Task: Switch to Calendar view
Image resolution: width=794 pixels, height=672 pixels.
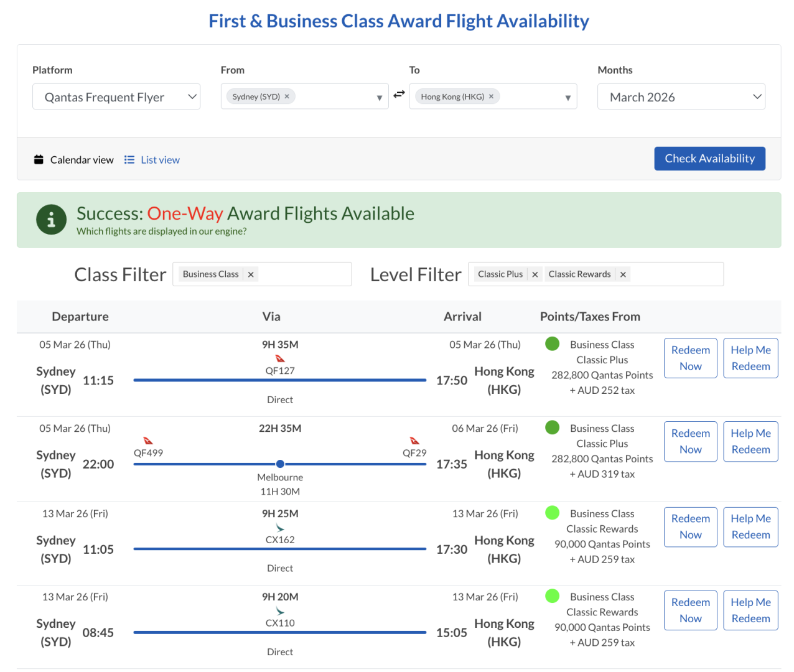Action: tap(74, 160)
